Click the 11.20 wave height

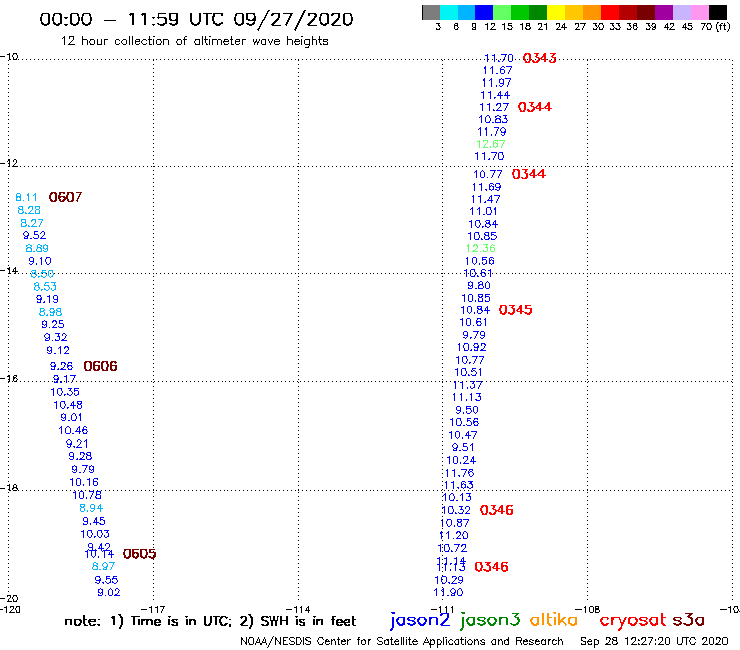point(454,535)
